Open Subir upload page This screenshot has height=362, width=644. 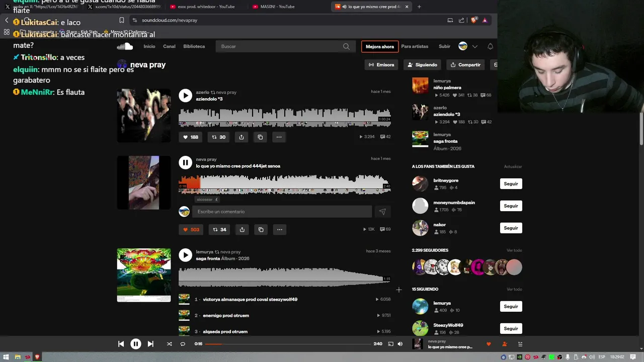point(444,46)
